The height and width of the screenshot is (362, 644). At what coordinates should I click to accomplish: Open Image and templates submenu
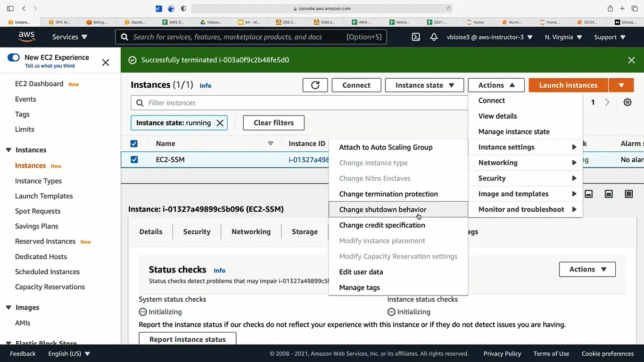point(525,194)
